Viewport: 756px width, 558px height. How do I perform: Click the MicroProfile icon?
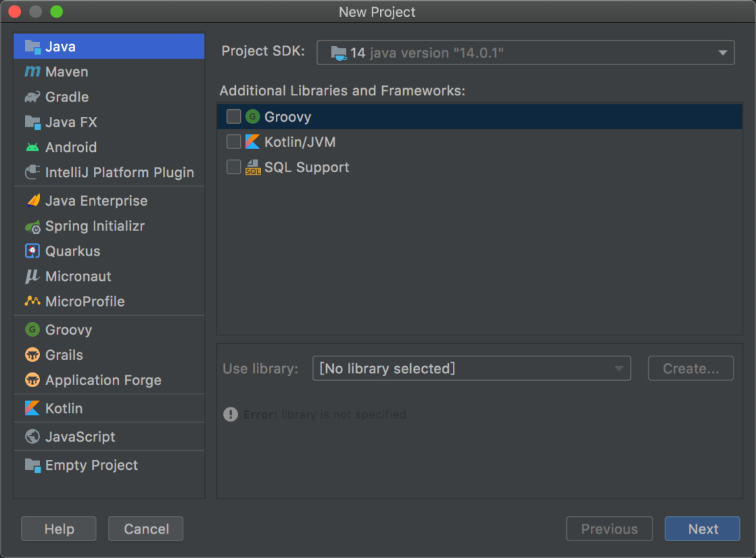32,302
